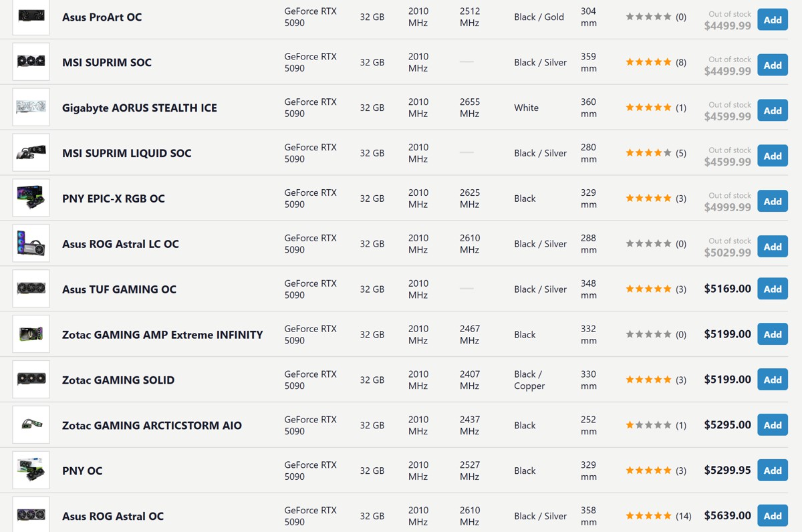The height and width of the screenshot is (532, 802).
Task: Open the Zotac GAMING SOLID thumbnail
Action: click(31, 380)
